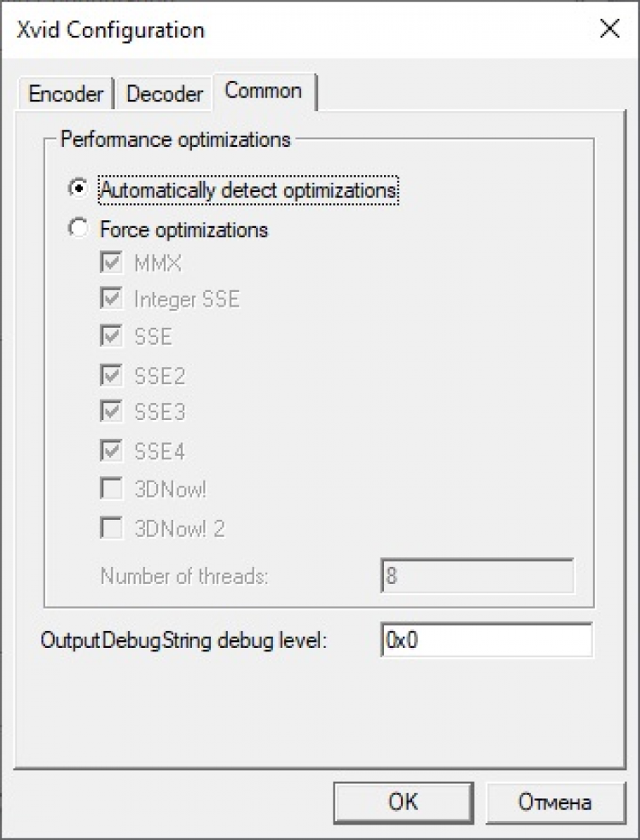
Task: Switch to the Encoder tab
Action: pos(66,94)
